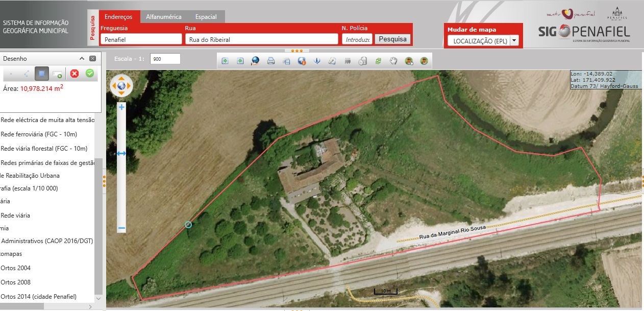644x311 pixels.
Task: Select the polygon area drawing tool
Action: click(x=42, y=74)
